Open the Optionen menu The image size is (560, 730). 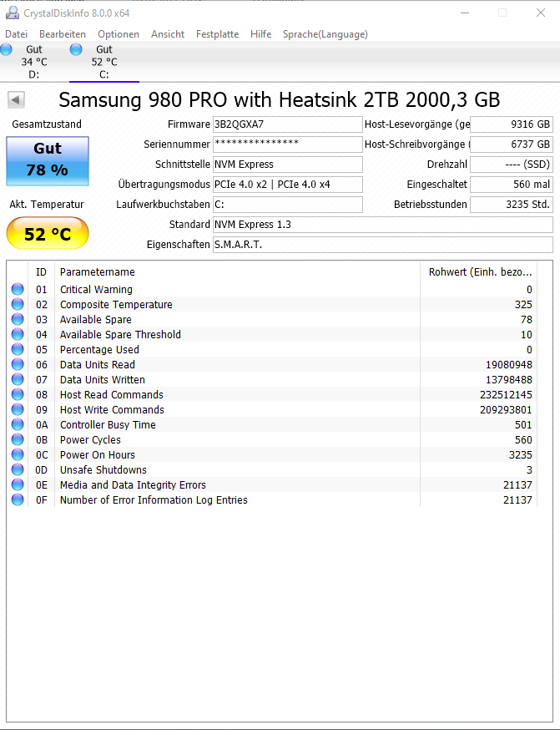[119, 34]
